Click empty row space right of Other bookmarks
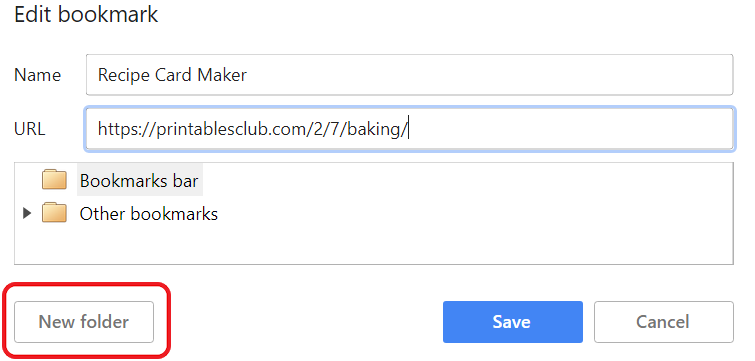Image resolution: width=755 pixels, height=361 pixels. click(x=474, y=213)
